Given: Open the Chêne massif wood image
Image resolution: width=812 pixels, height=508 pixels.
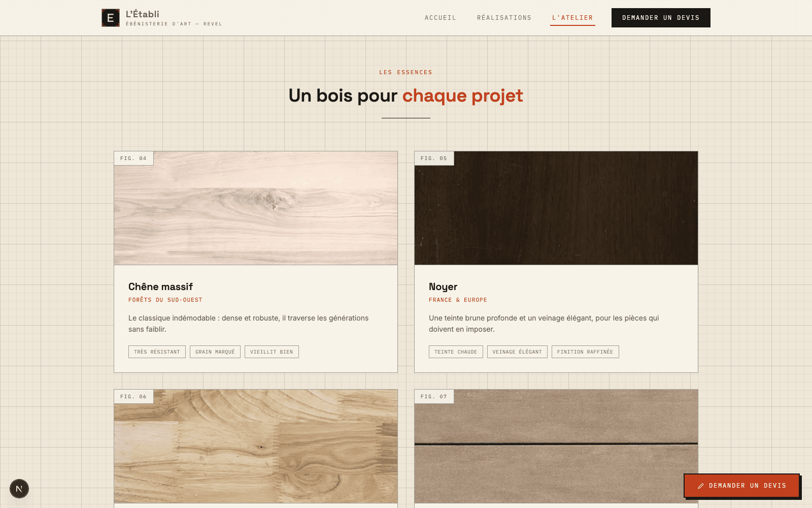Looking at the screenshot, I should click(256, 208).
